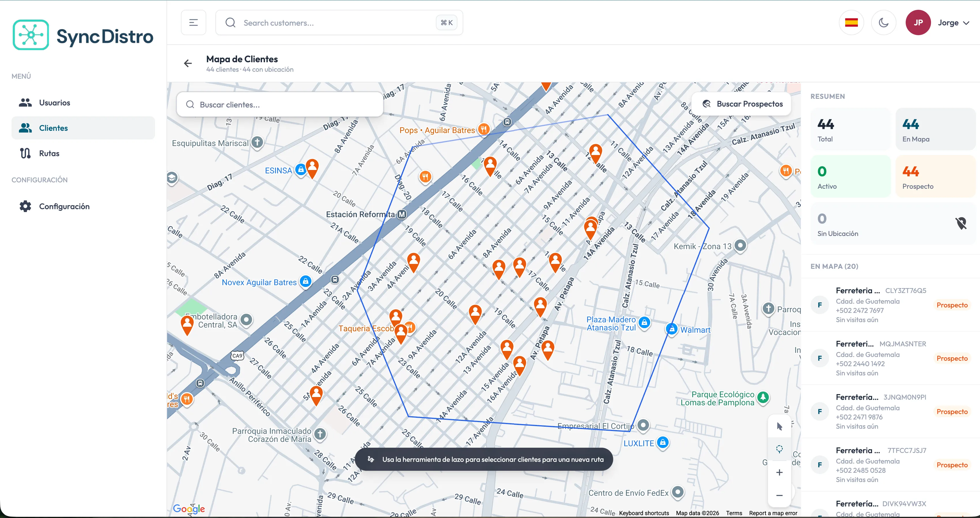Click the Parque Ecológico Lomas de Pamplona marker
Image resolution: width=980 pixels, height=518 pixels.
pos(763,398)
